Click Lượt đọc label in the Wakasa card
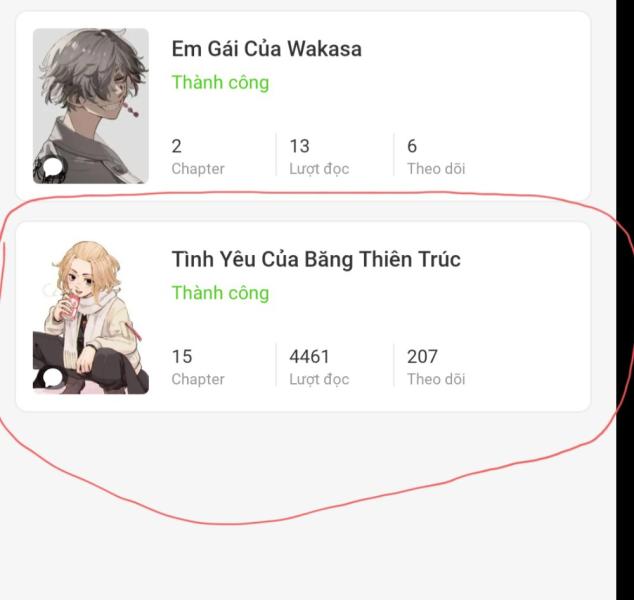 point(319,169)
